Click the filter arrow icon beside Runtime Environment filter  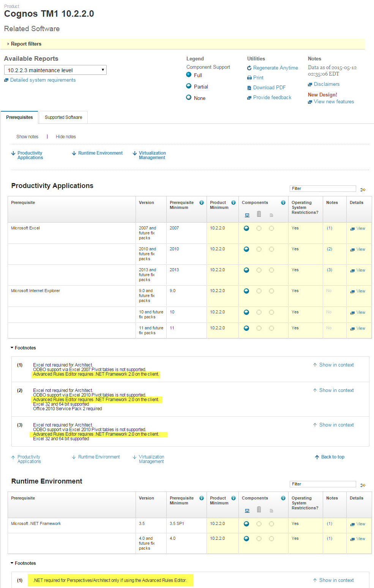[x=363, y=485]
